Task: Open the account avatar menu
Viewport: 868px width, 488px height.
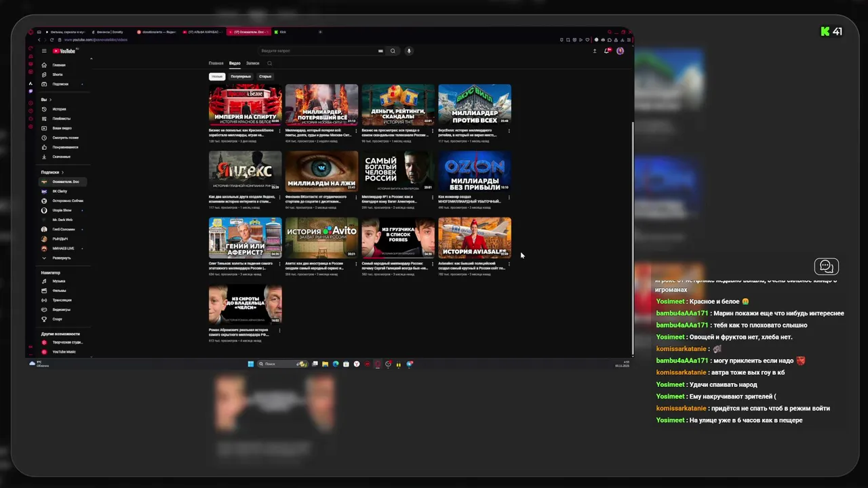Action: point(620,51)
